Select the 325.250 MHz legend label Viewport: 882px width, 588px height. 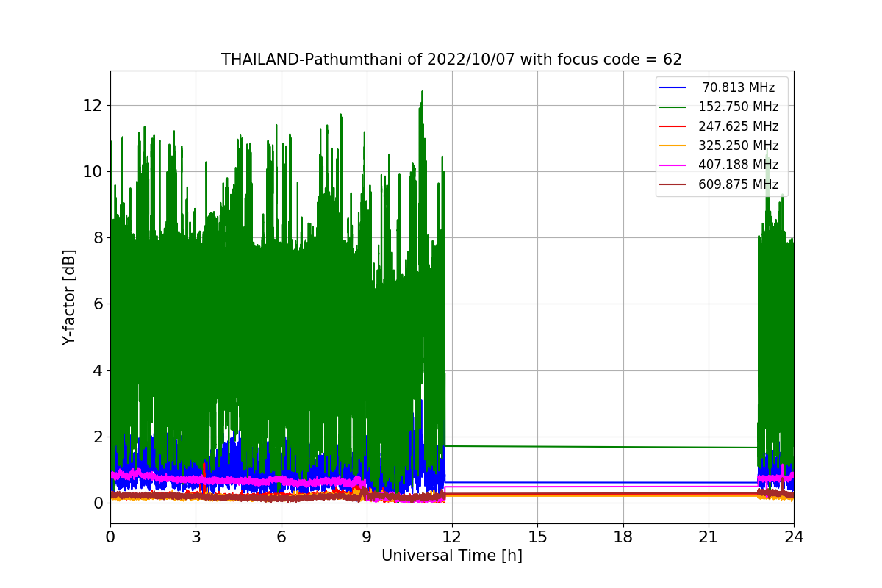[739, 146]
